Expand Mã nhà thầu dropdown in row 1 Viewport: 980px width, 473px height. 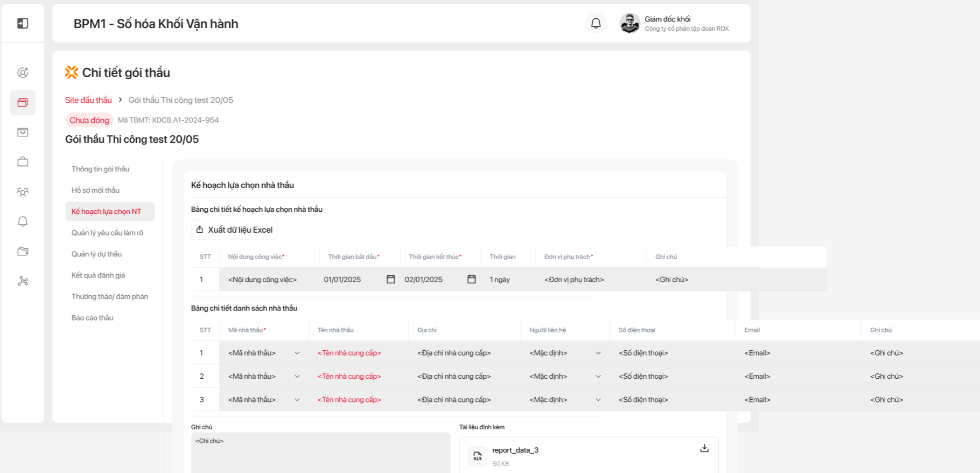[x=297, y=353]
